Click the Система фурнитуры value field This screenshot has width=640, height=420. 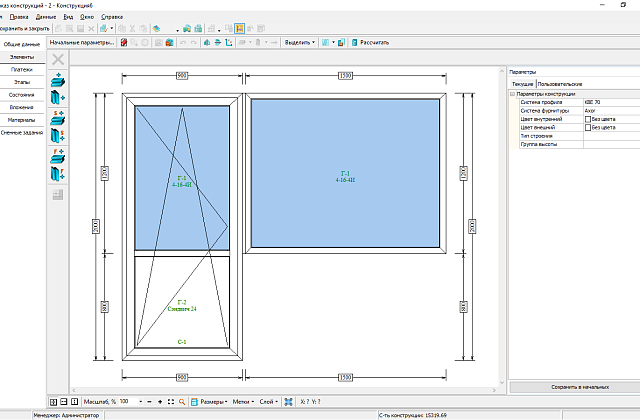(612, 111)
